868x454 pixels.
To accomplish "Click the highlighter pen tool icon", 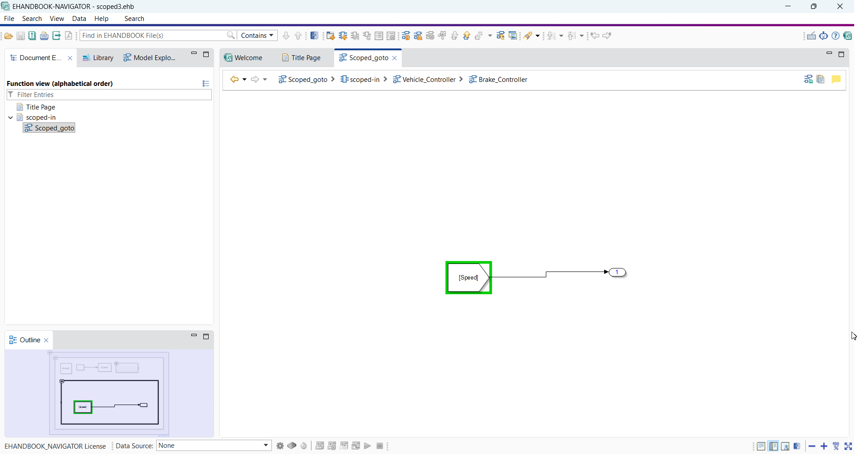I will pos(528,36).
